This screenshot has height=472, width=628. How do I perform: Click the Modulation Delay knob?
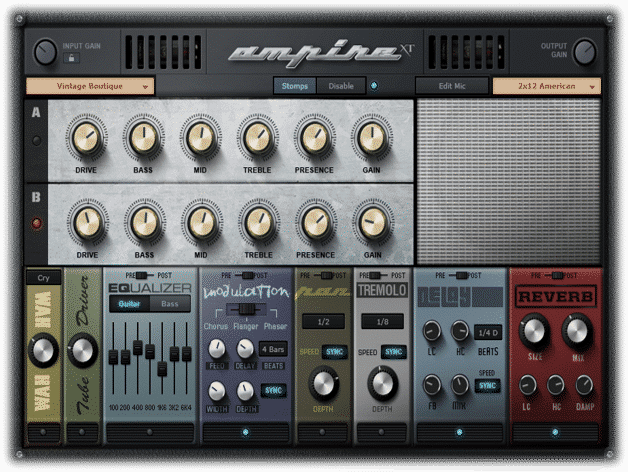point(245,349)
